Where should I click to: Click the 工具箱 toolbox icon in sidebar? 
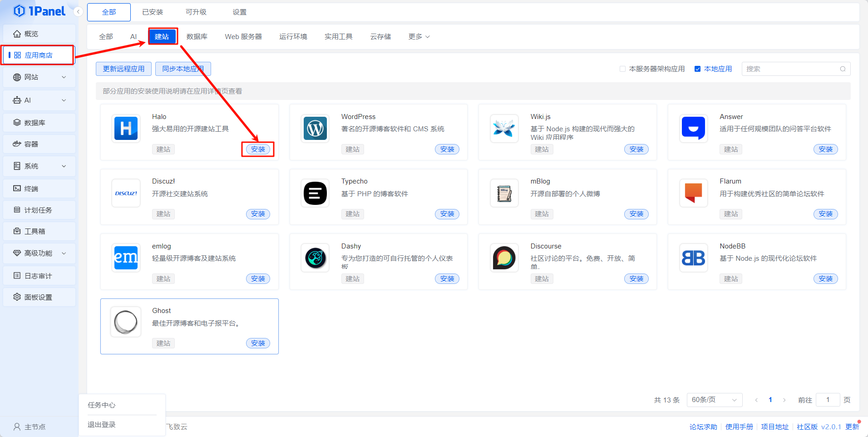17,231
